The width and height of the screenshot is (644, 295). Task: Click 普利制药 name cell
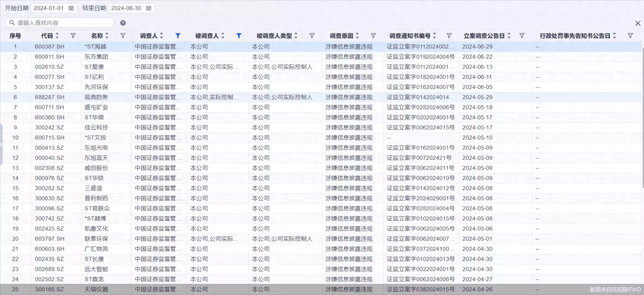pyautogui.click(x=96, y=198)
